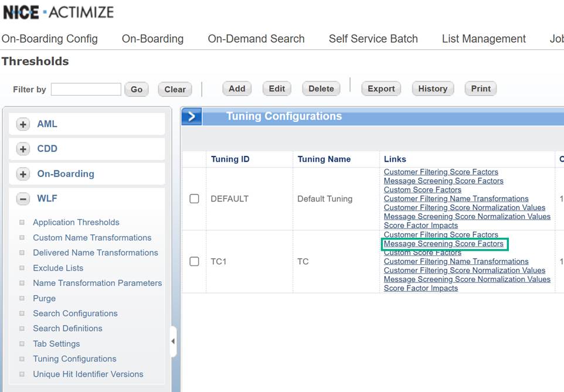This screenshot has height=392, width=564.
Task: Open the Self Service Batch menu
Action: (373, 39)
